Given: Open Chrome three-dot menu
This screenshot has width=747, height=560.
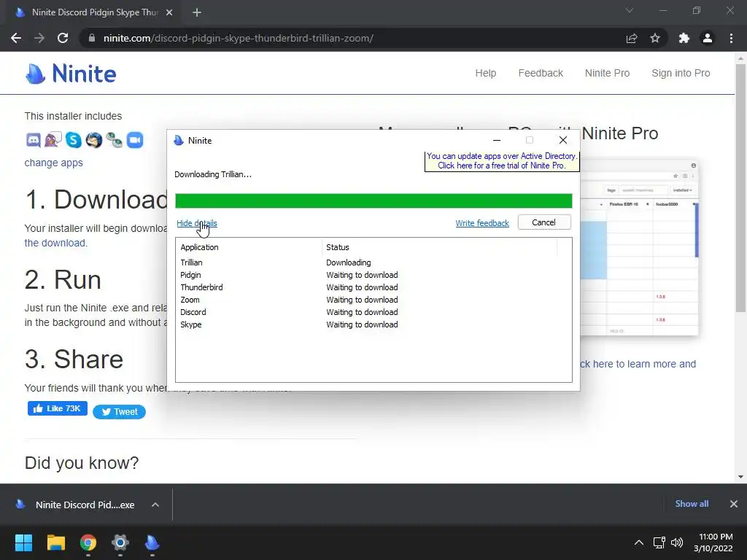Looking at the screenshot, I should (x=731, y=38).
